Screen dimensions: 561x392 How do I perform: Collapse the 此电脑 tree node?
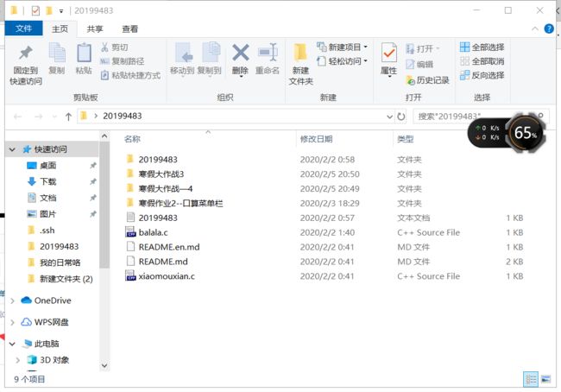pyautogui.click(x=13, y=344)
